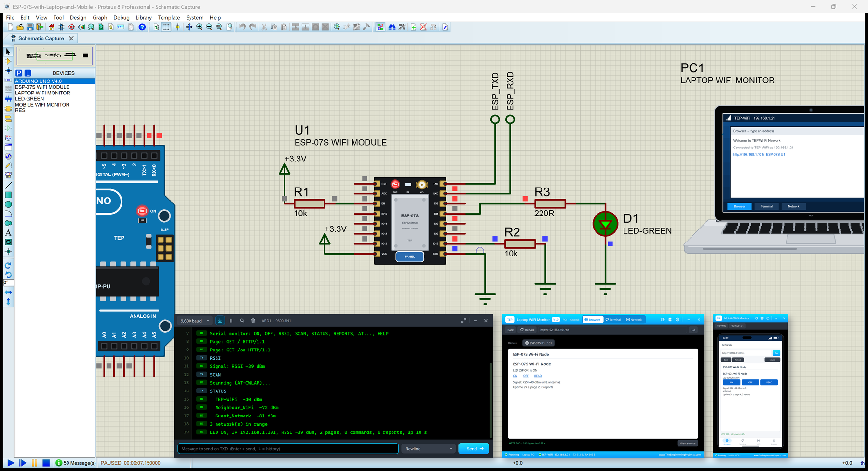Open the Debug menu
868x471 pixels.
point(122,17)
